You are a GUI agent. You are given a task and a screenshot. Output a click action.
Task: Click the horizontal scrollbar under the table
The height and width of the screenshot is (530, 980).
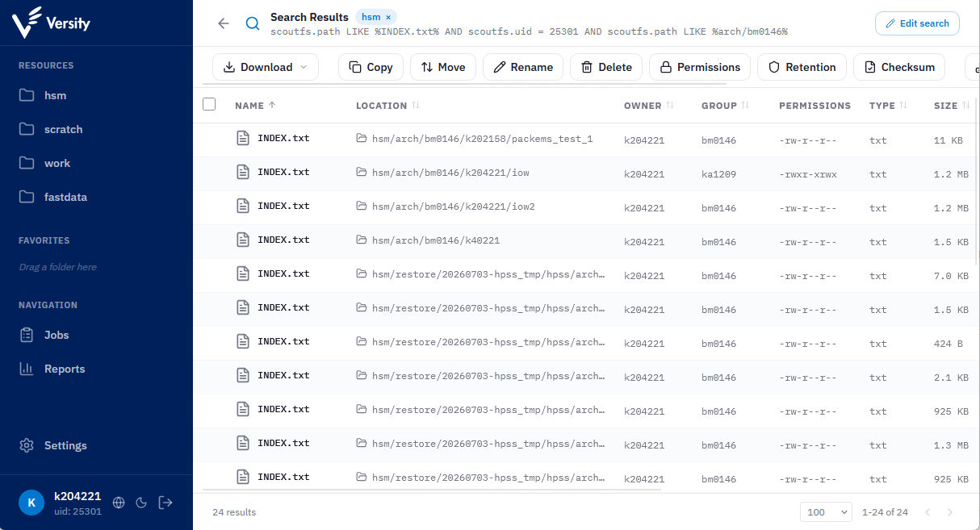[432, 489]
